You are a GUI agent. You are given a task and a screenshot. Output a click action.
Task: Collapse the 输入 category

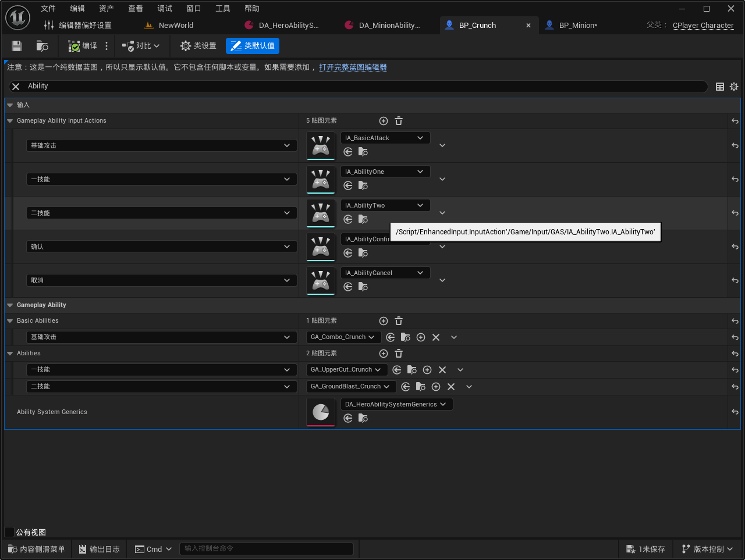point(10,105)
